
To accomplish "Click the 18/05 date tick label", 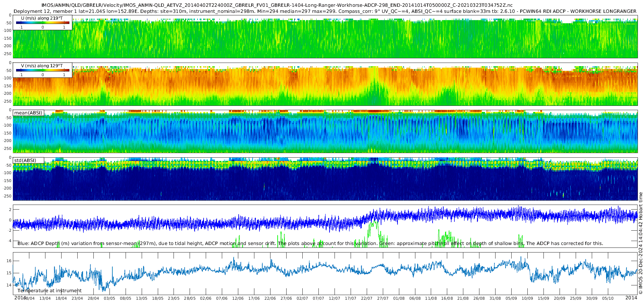I will click(x=157, y=298).
